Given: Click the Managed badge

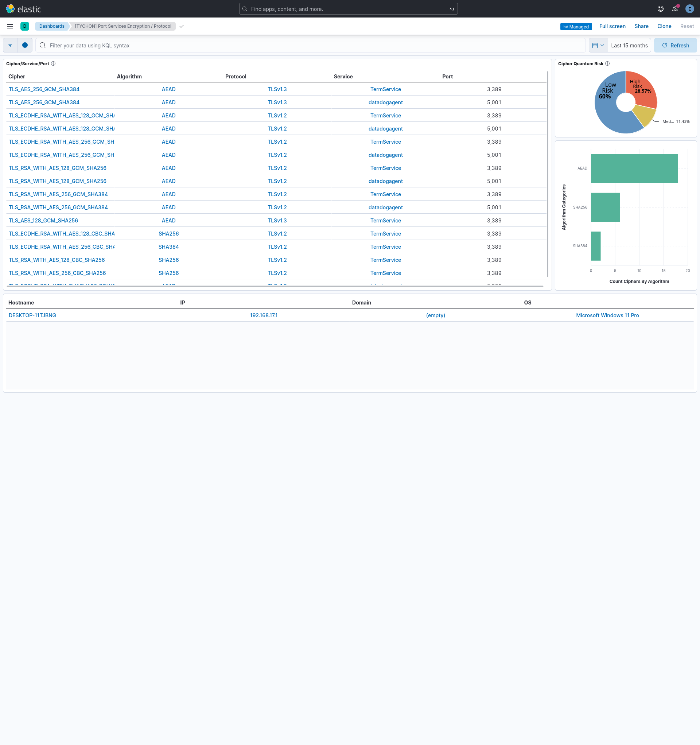Looking at the screenshot, I should pos(576,27).
